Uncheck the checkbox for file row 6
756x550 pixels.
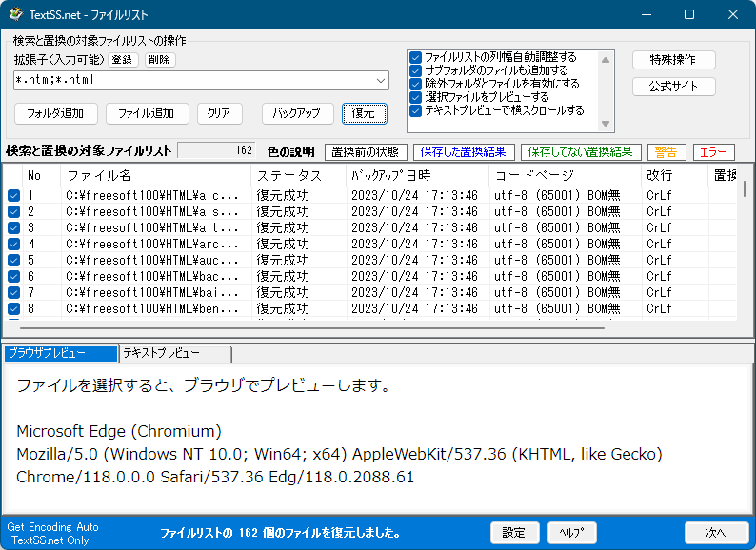click(x=13, y=276)
